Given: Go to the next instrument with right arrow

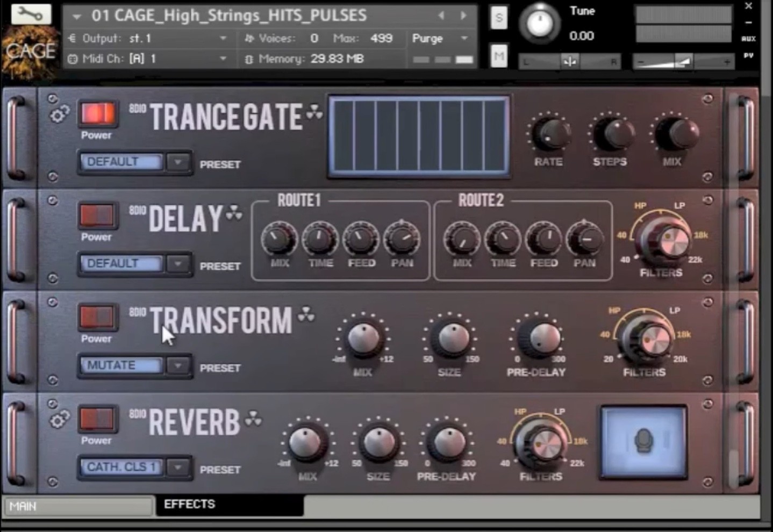Looking at the screenshot, I should [463, 16].
